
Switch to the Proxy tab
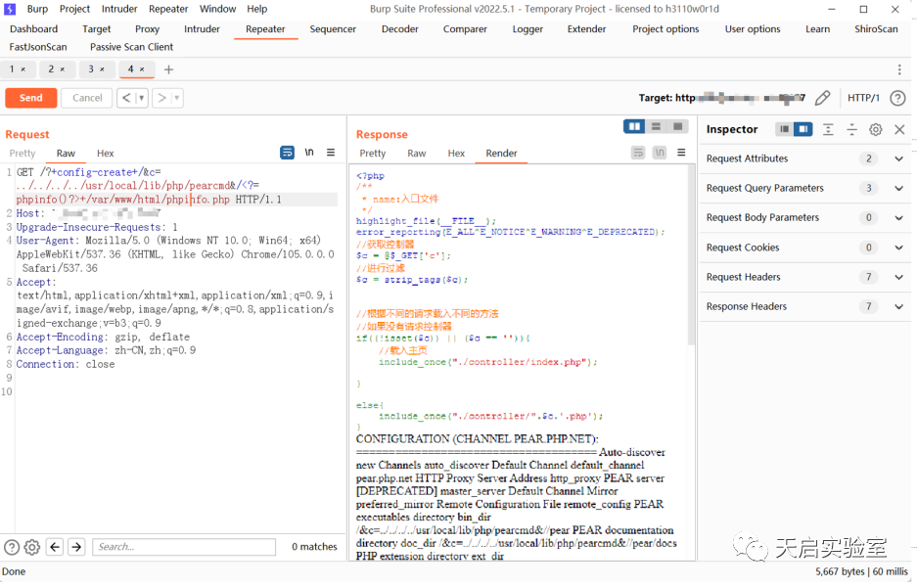[x=147, y=28]
